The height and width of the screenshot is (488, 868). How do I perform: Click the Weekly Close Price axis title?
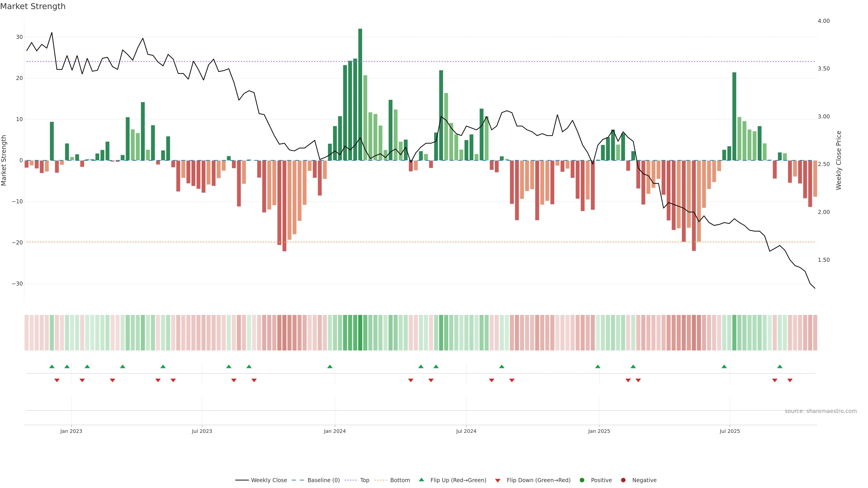coord(839,160)
